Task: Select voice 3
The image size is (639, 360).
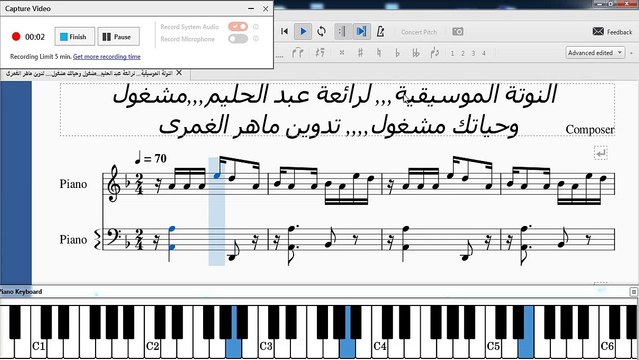Action: click(474, 53)
